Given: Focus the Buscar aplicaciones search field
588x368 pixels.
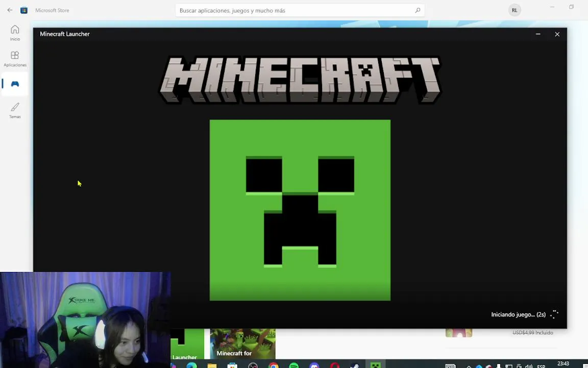Looking at the screenshot, I should (x=300, y=11).
